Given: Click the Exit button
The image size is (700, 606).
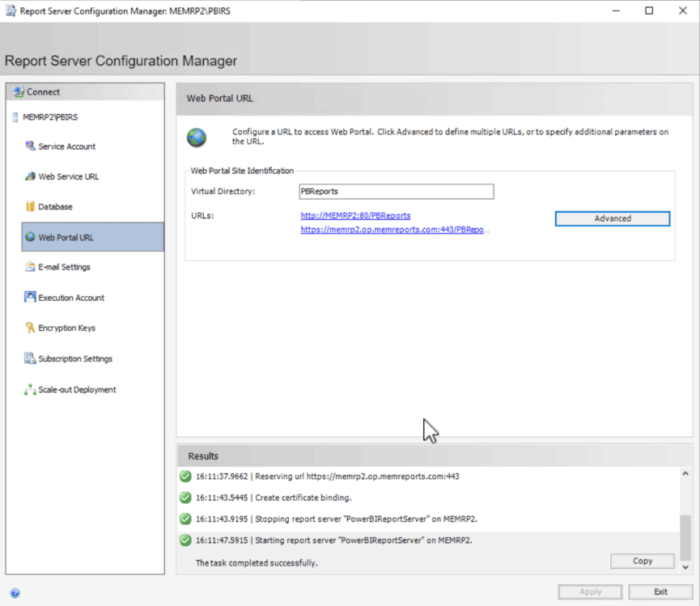Looking at the screenshot, I should tap(660, 591).
